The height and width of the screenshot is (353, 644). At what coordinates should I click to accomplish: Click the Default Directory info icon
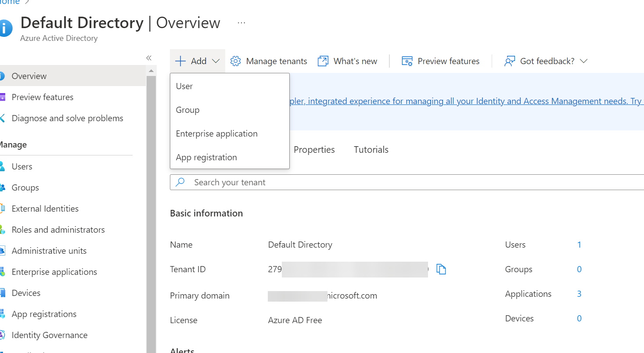coord(6,28)
